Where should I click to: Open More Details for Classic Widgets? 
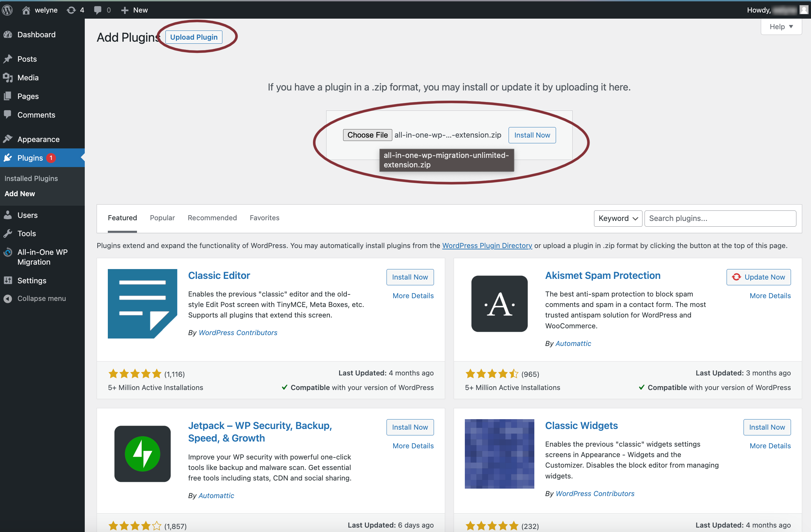pos(770,446)
